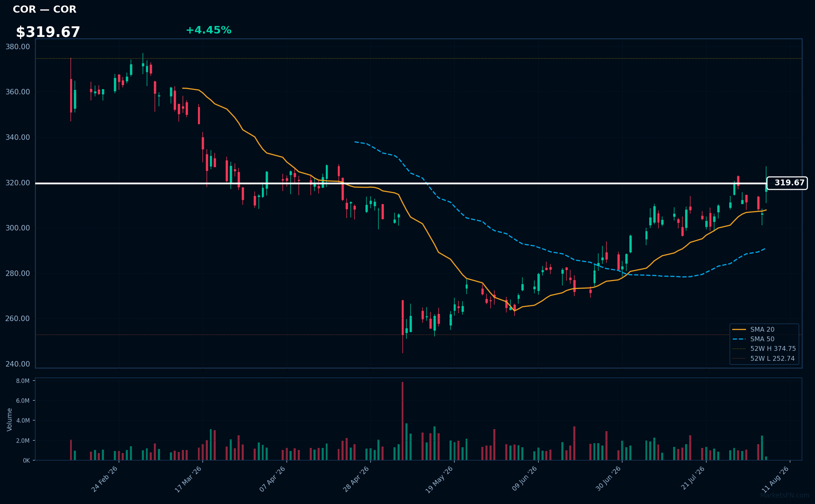Click the orange SMA 20 legend line sample
Viewport: 815px width, 504px height.
pos(739,329)
